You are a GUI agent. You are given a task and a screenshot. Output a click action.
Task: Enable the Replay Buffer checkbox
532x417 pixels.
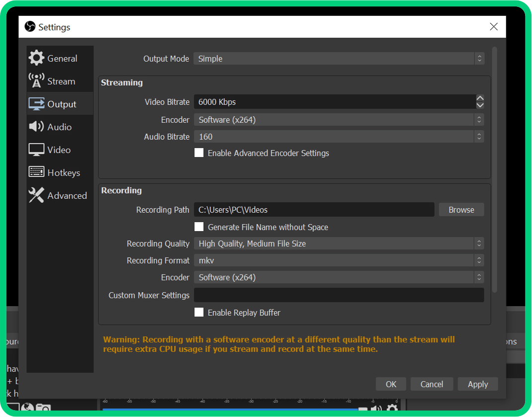click(199, 313)
